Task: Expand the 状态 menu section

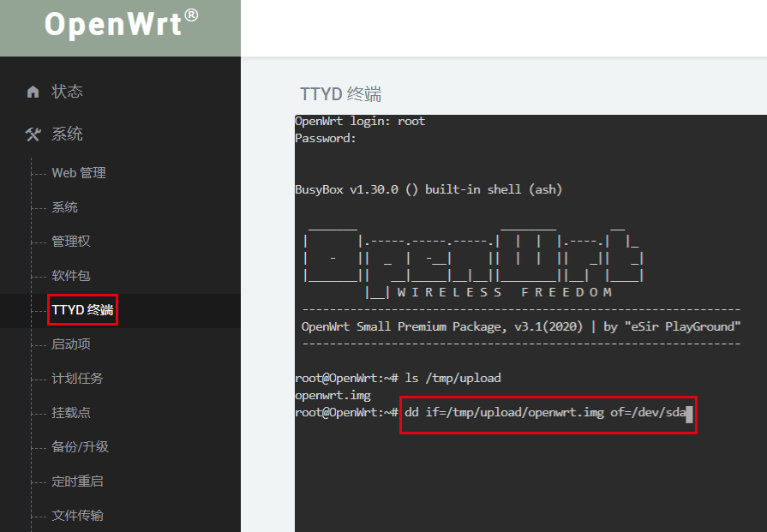Action: 67,92
